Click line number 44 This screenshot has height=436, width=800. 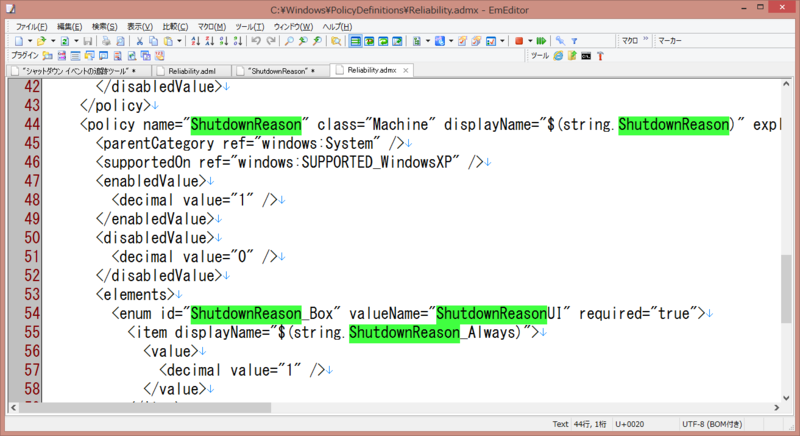32,124
